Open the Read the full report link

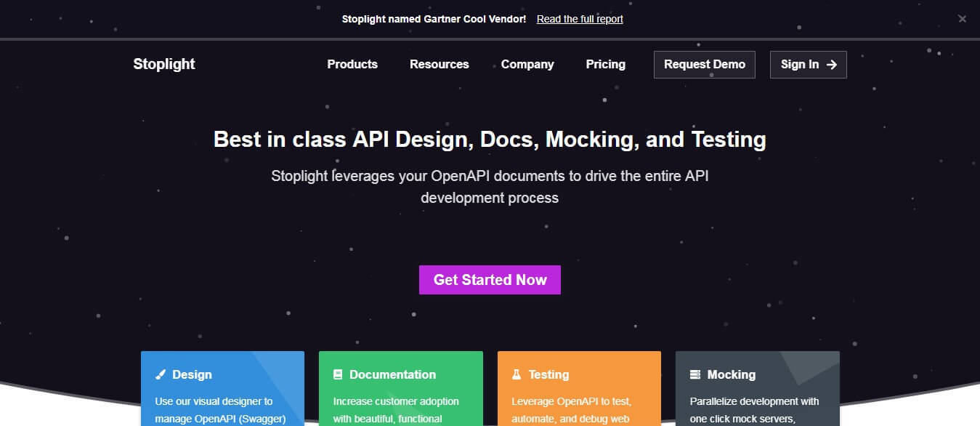click(580, 19)
